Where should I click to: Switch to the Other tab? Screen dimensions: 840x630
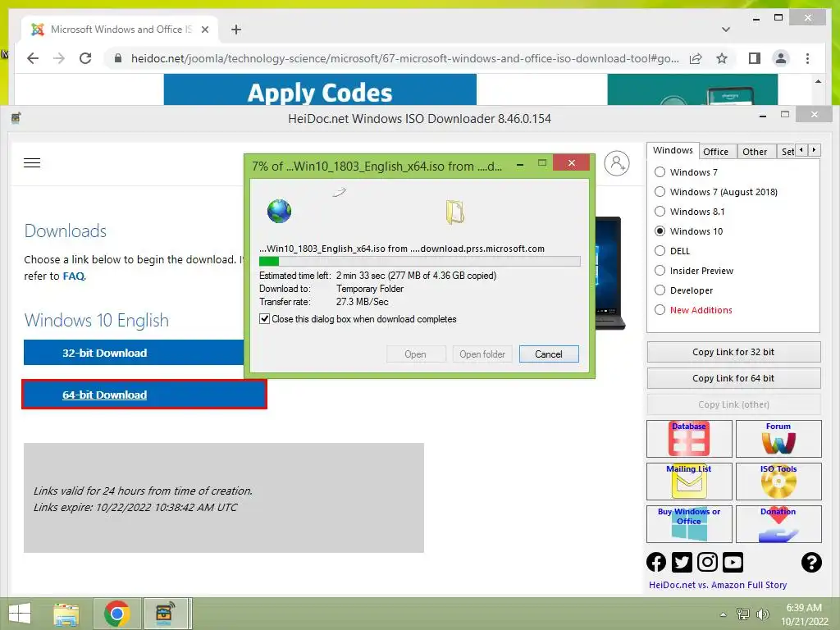[755, 152]
